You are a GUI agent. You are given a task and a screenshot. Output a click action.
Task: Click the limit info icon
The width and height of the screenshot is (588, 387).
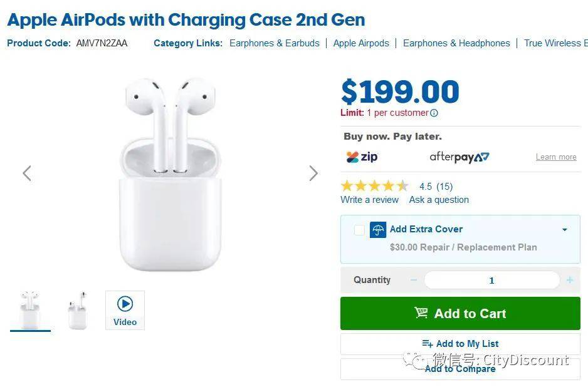click(434, 113)
